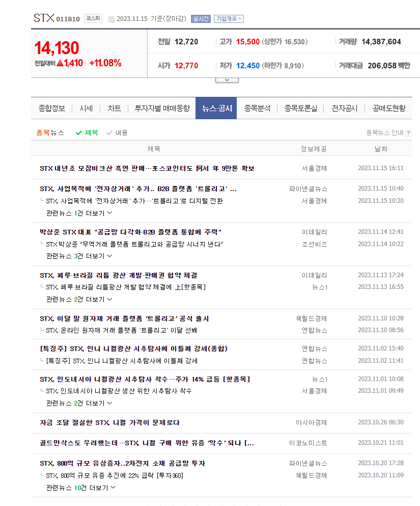Click the 시가 value 12,770
Image resolution: width=420 pixels, height=506 pixels.
click(186, 66)
